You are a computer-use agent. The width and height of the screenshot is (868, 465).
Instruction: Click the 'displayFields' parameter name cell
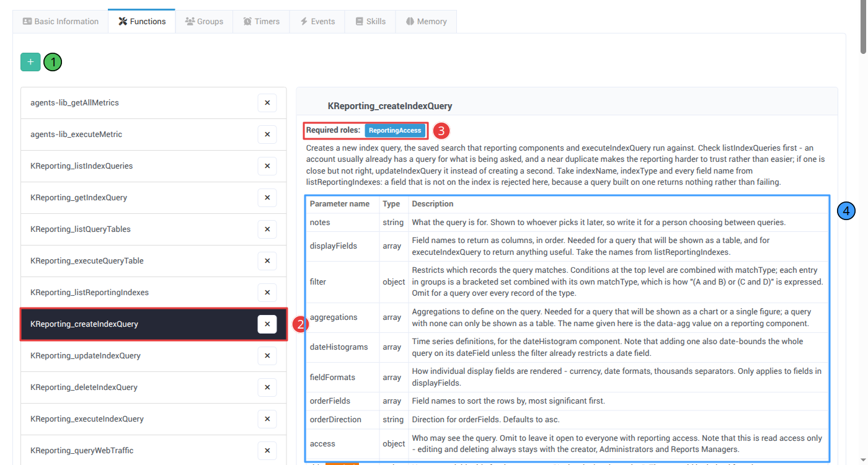(x=343, y=246)
